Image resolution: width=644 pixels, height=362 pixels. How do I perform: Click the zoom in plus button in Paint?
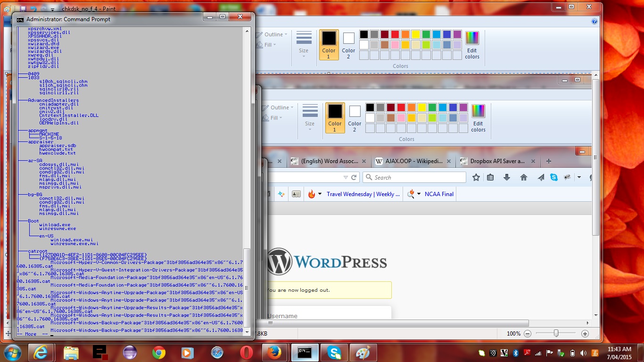[585, 333]
